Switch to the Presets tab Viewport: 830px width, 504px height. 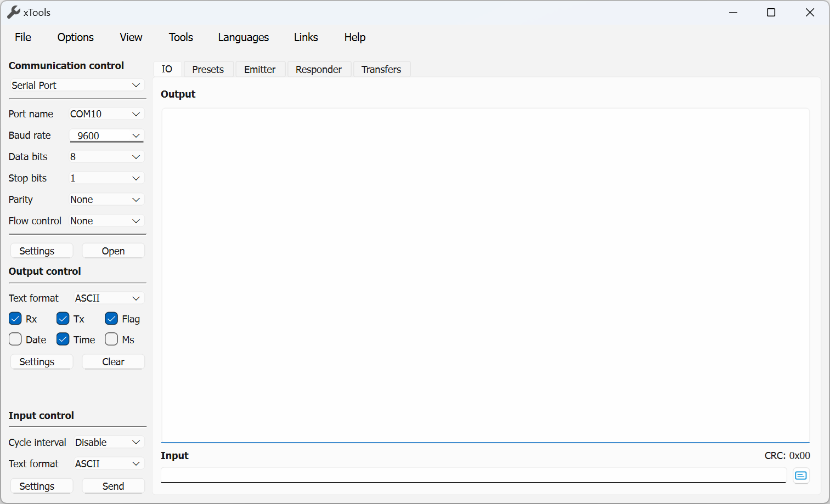click(x=208, y=70)
